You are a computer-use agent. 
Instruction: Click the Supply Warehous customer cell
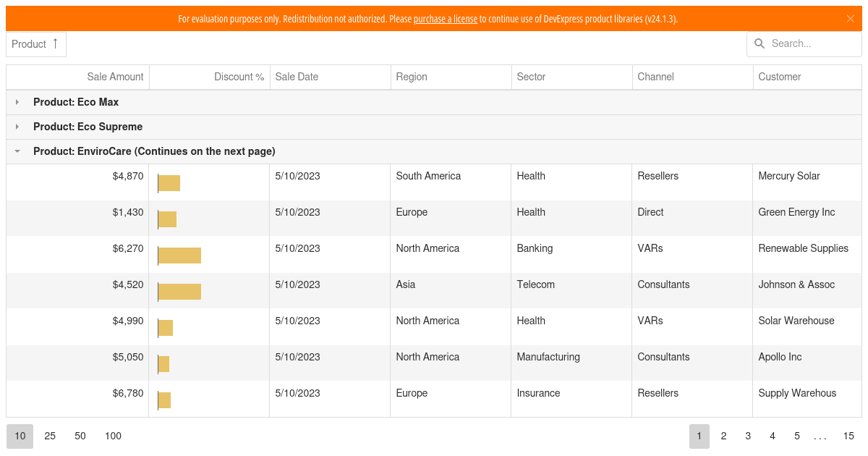pyautogui.click(x=807, y=400)
